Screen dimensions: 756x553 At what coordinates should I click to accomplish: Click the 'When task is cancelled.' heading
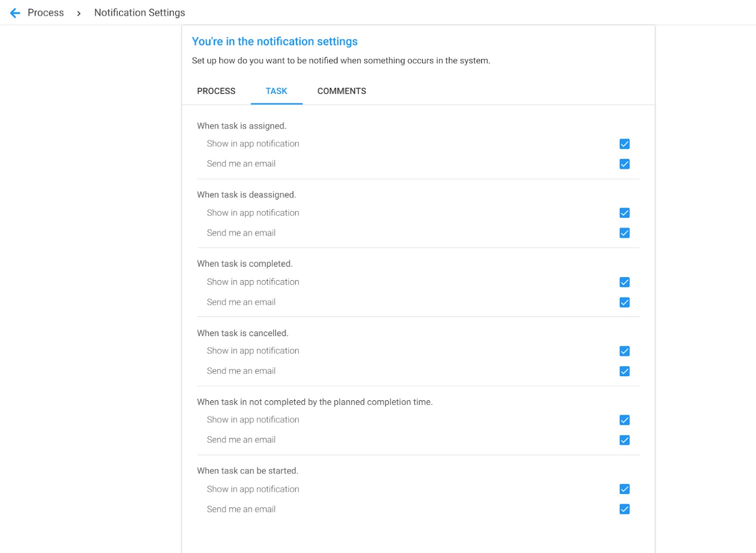[243, 333]
